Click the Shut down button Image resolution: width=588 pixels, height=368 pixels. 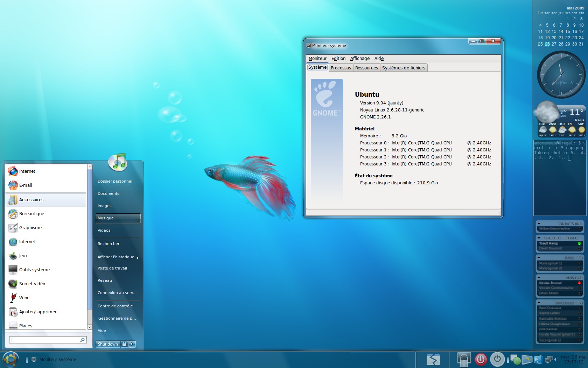[108, 344]
